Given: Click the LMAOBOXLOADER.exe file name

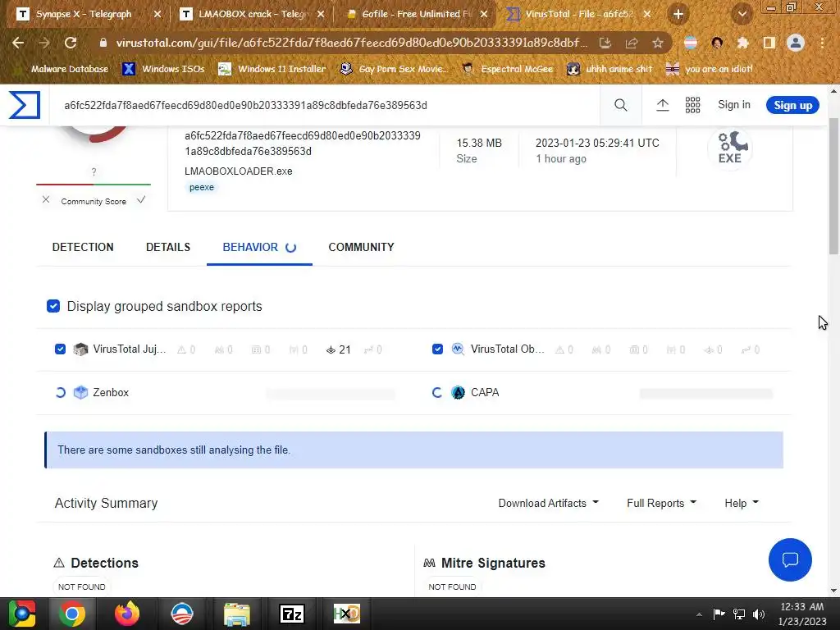Looking at the screenshot, I should pos(239,171).
